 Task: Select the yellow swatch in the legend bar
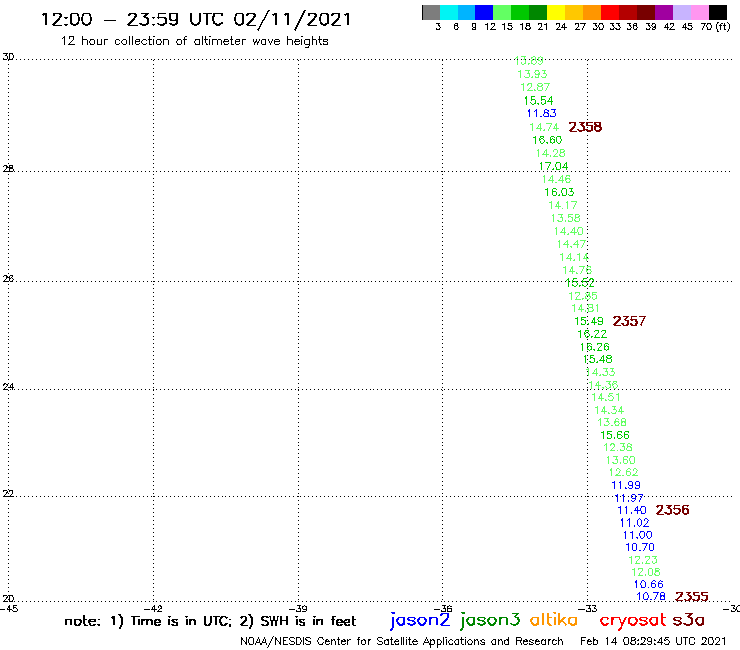point(556,12)
